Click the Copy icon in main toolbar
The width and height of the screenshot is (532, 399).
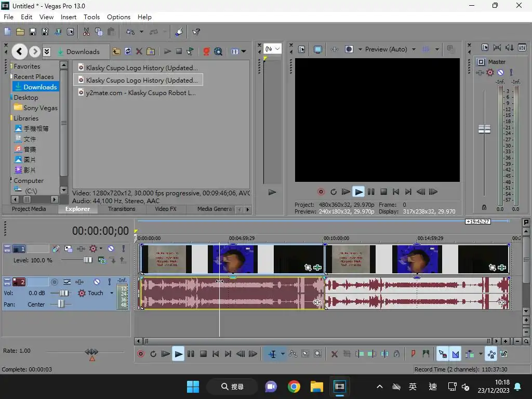coord(99,32)
